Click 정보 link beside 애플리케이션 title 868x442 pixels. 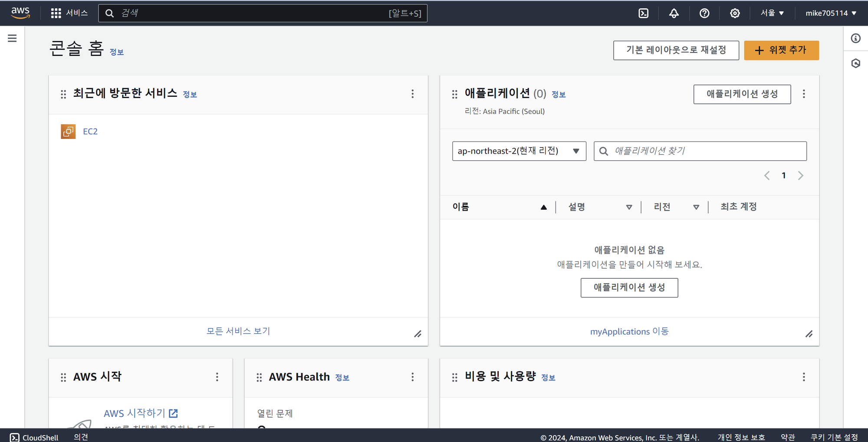(559, 95)
